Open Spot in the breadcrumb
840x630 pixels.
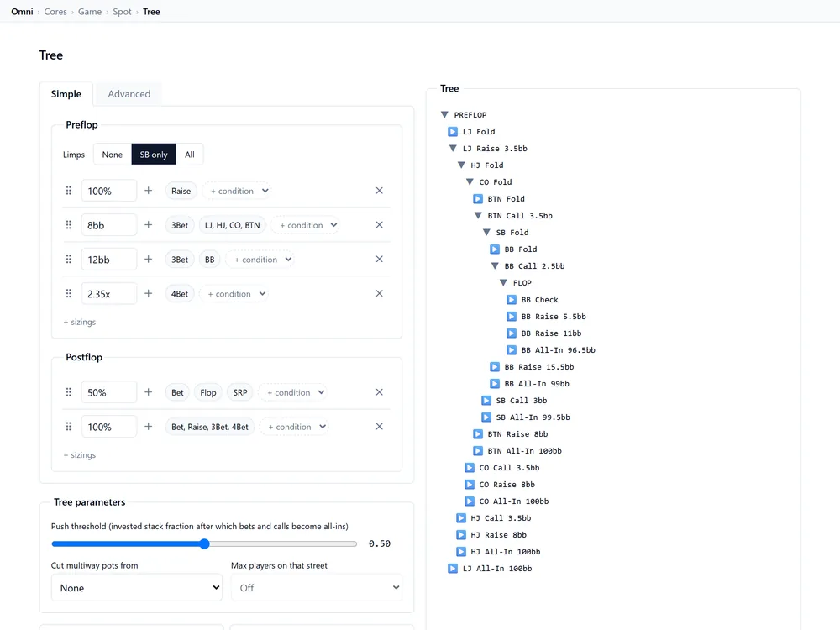[122, 11]
